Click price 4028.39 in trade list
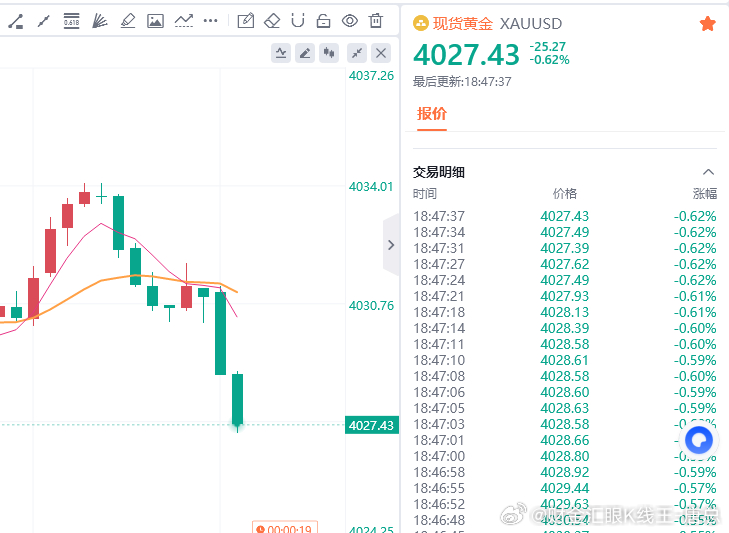The image size is (729, 533). tap(565, 328)
